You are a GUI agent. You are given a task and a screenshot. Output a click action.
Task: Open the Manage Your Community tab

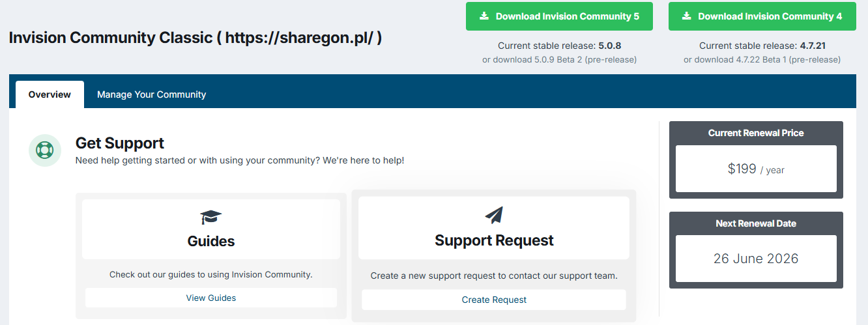tap(151, 94)
